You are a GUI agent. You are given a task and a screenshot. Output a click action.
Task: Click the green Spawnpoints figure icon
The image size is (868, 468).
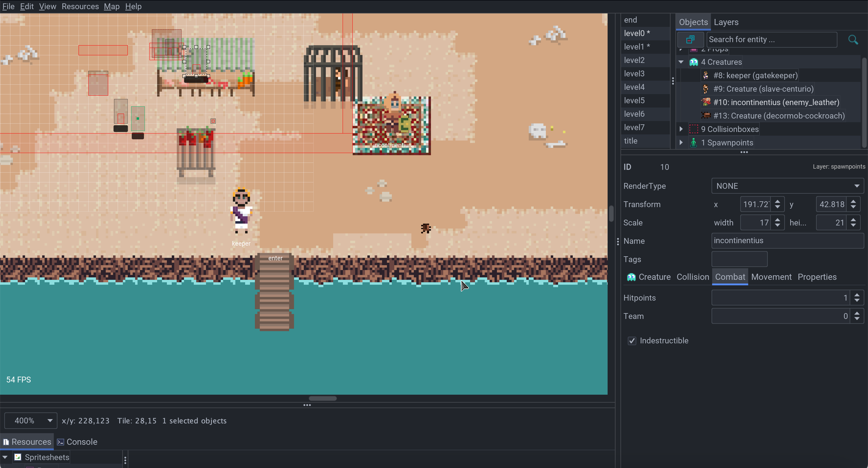(x=693, y=142)
